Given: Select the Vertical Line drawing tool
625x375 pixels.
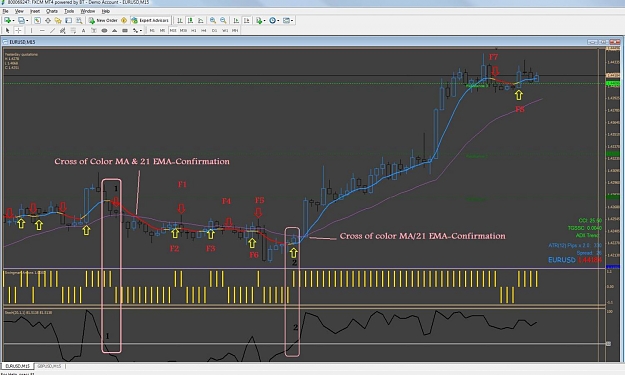Looking at the screenshot, I should pos(31,30).
